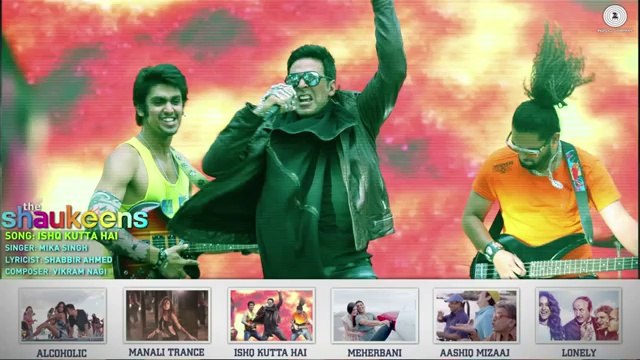Click the LONELY label text

click(579, 353)
